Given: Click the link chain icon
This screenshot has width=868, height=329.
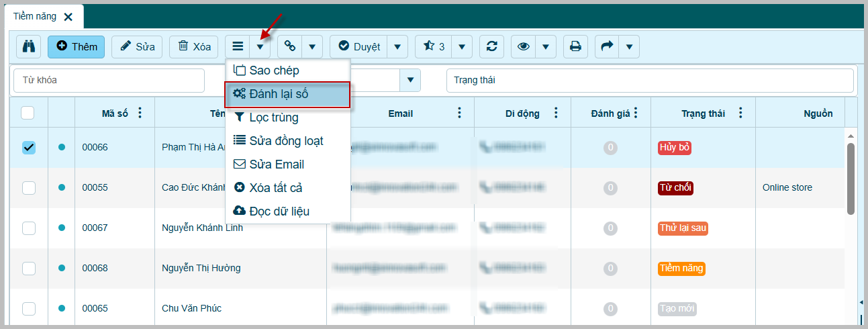Looking at the screenshot, I should (290, 46).
